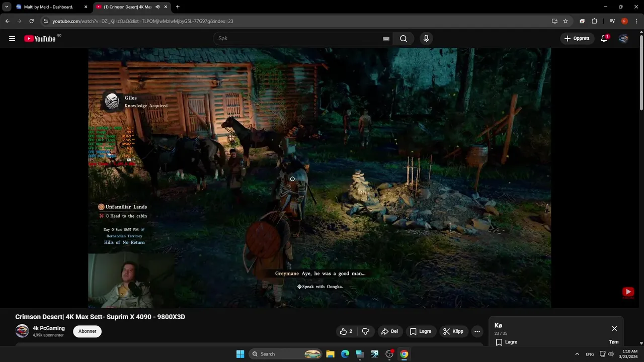The width and height of the screenshot is (644, 362).
Task: Open the ENG language indicator
Action: click(590, 354)
